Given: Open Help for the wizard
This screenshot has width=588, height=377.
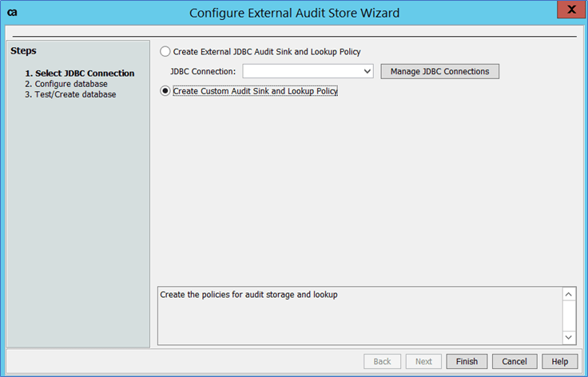Looking at the screenshot, I should click(x=559, y=362).
